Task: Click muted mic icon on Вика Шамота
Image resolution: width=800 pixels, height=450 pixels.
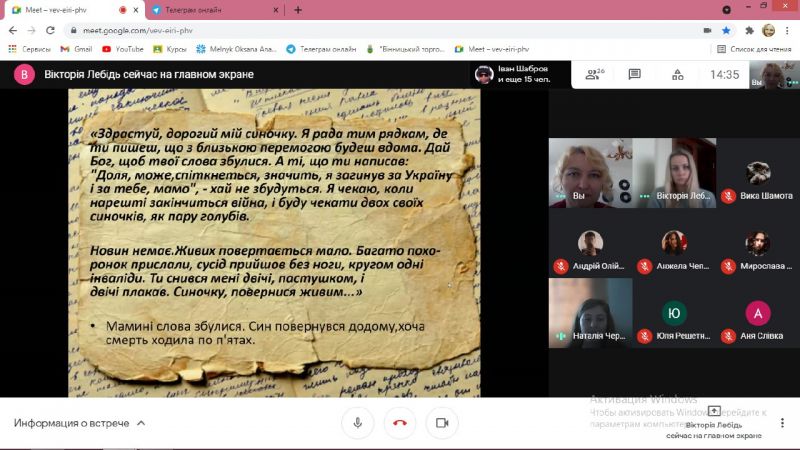Action: [x=729, y=196]
